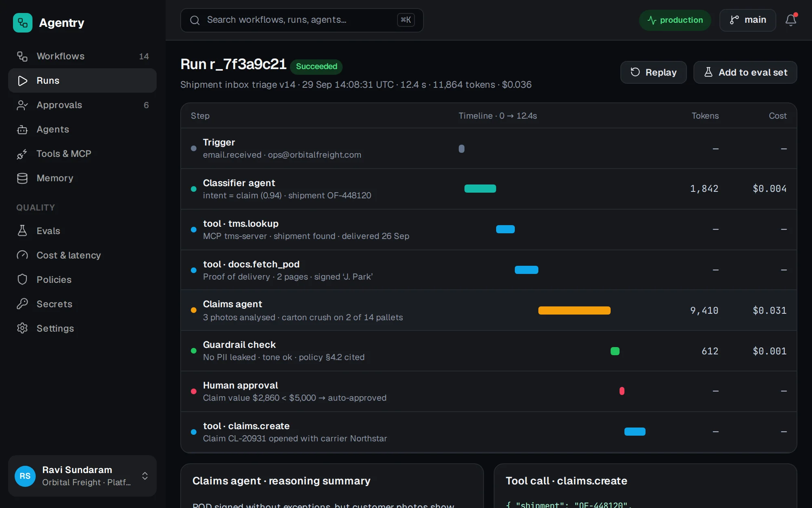Select the Classifier agent step

(488, 189)
